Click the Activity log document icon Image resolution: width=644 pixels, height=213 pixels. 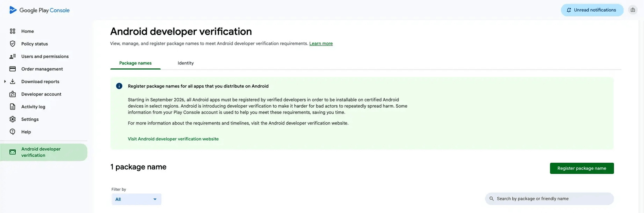pyautogui.click(x=12, y=107)
